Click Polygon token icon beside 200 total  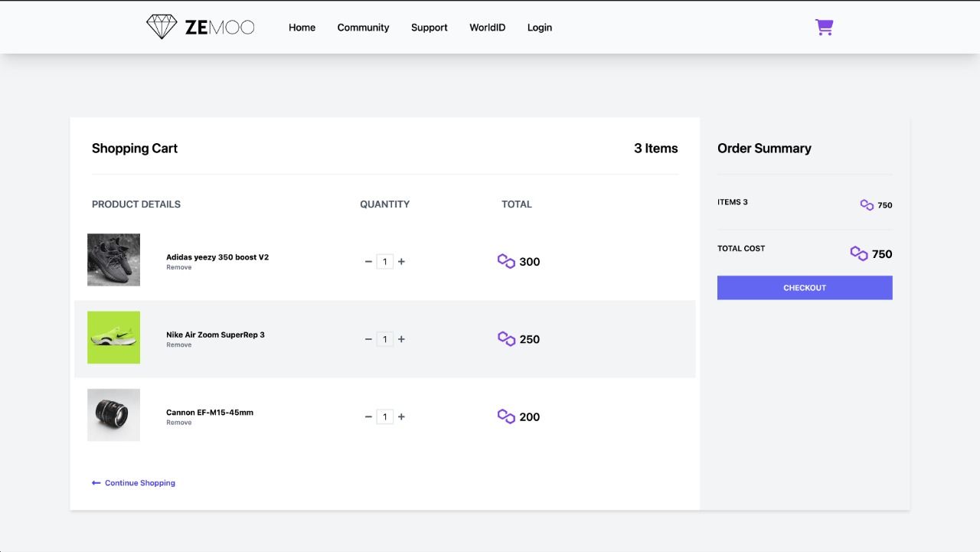pos(506,416)
